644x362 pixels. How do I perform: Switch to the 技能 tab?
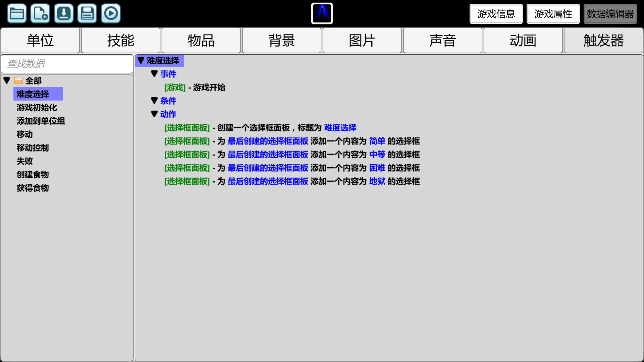121,40
